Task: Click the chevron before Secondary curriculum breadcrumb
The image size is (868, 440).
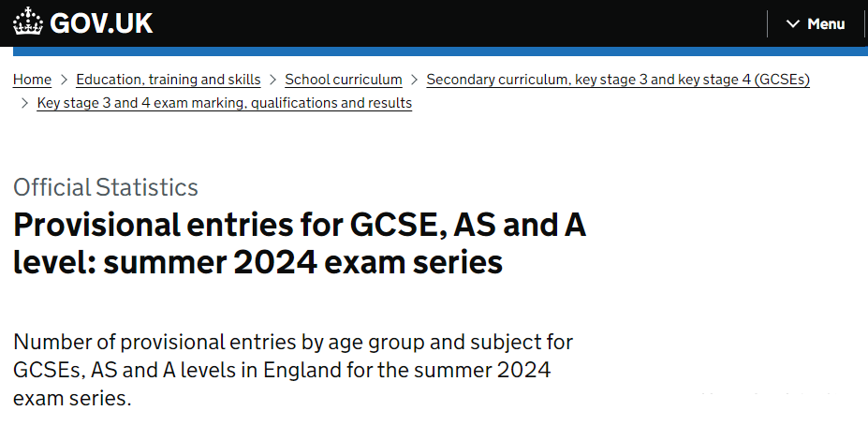Action: [x=414, y=80]
